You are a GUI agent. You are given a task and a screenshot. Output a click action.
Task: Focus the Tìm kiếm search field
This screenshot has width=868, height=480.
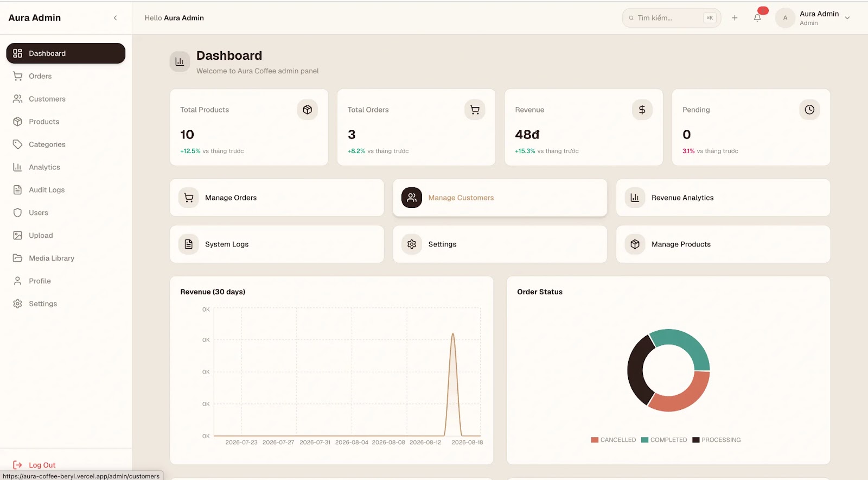[x=671, y=18]
